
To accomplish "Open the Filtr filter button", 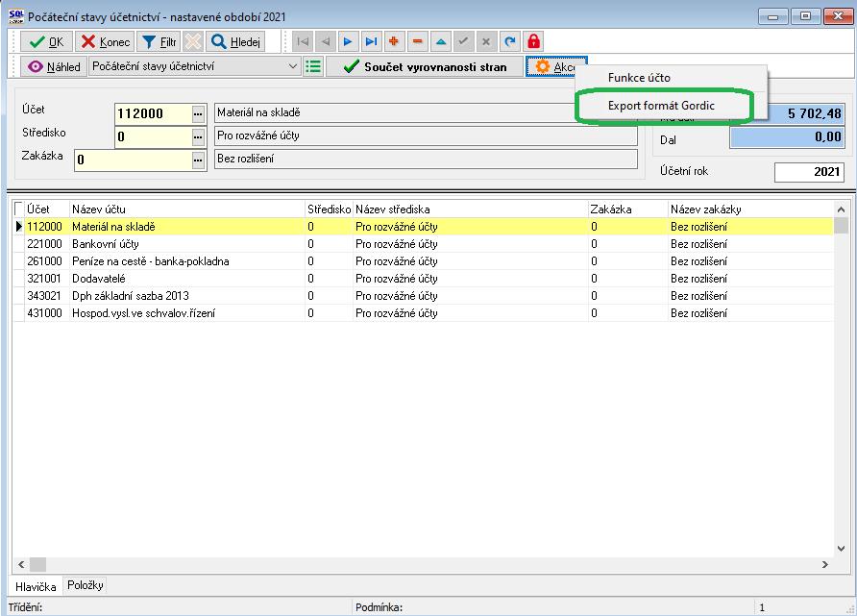I will click(159, 41).
